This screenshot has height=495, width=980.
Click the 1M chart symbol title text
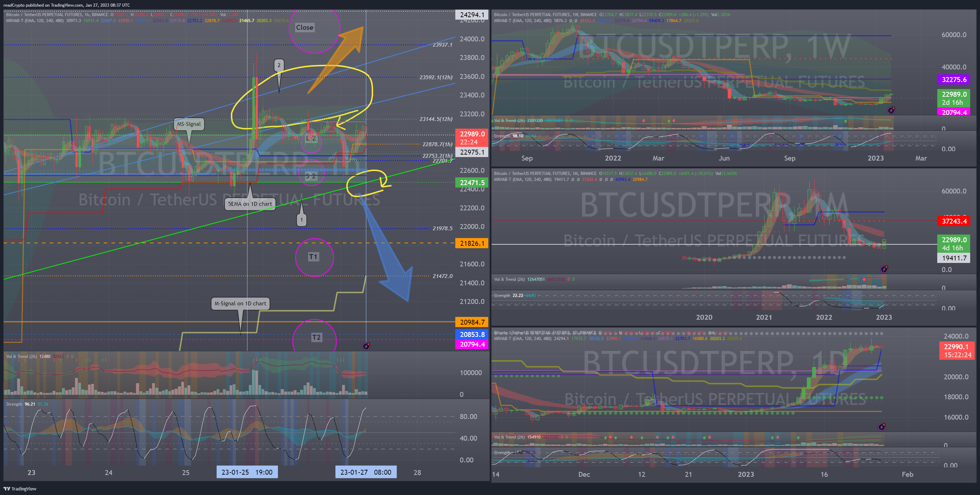tap(545, 174)
